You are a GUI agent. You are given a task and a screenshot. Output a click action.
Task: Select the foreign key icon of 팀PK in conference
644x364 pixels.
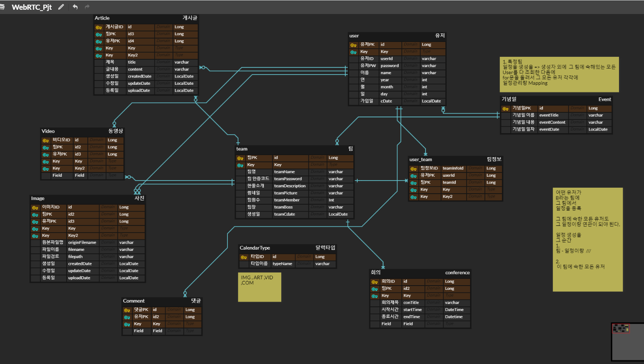(375, 289)
